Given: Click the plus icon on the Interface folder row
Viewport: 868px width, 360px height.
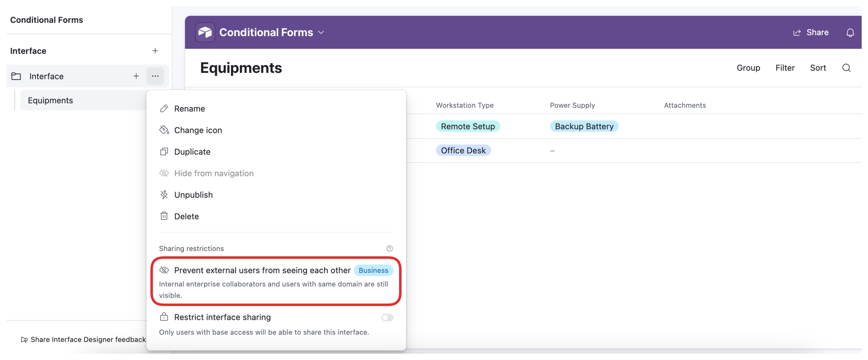Looking at the screenshot, I should pyautogui.click(x=136, y=76).
